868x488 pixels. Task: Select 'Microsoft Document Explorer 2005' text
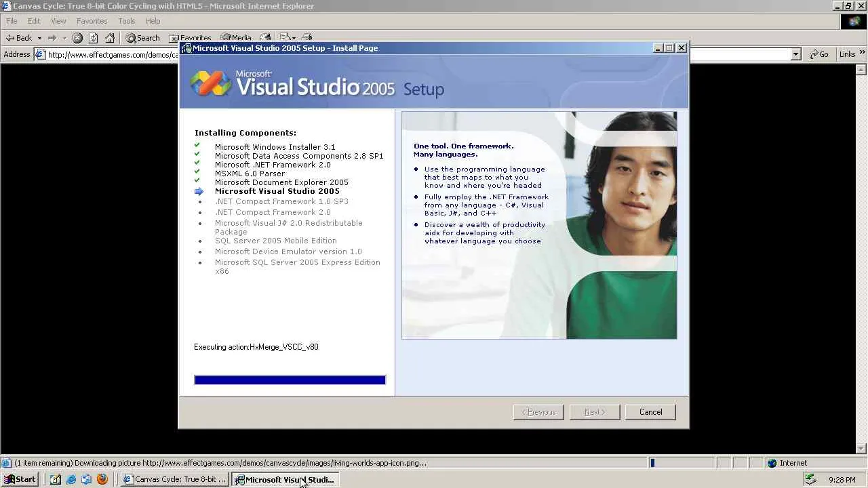281,182
